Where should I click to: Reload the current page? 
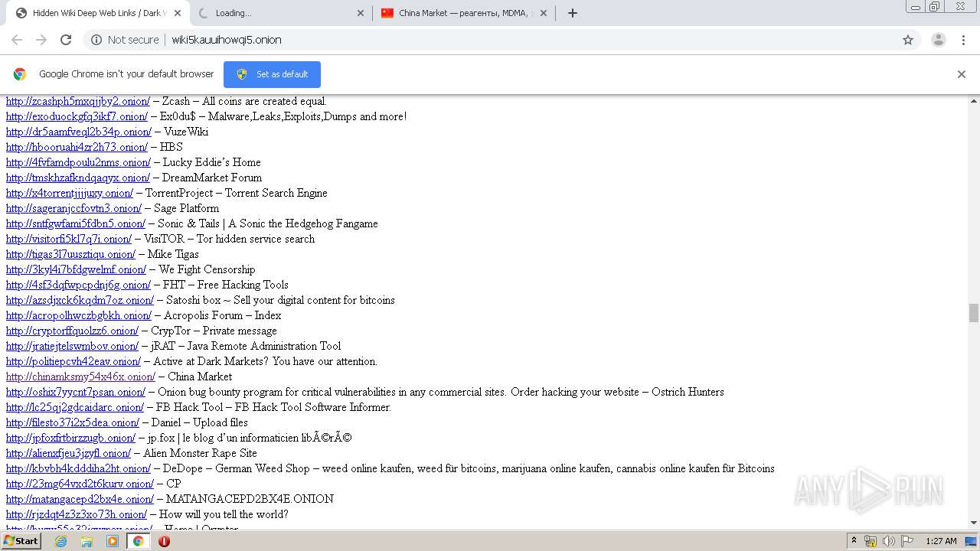tap(66, 40)
